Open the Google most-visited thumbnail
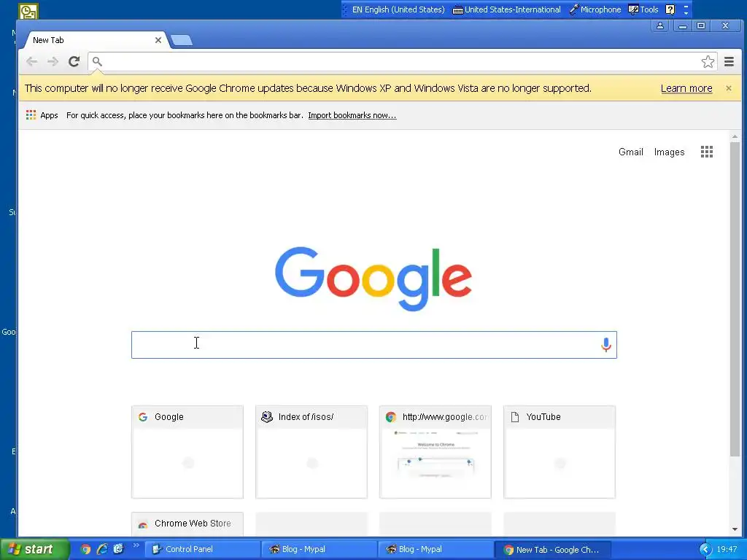 (x=187, y=452)
